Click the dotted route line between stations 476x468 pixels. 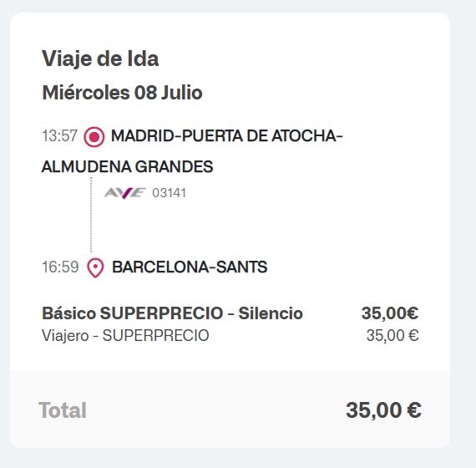(91, 215)
